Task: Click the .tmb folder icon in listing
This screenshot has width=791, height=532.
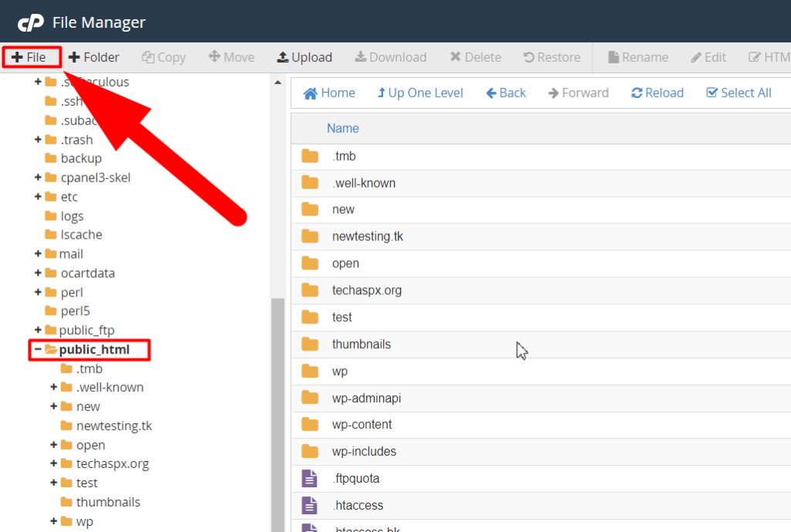Action: point(310,156)
